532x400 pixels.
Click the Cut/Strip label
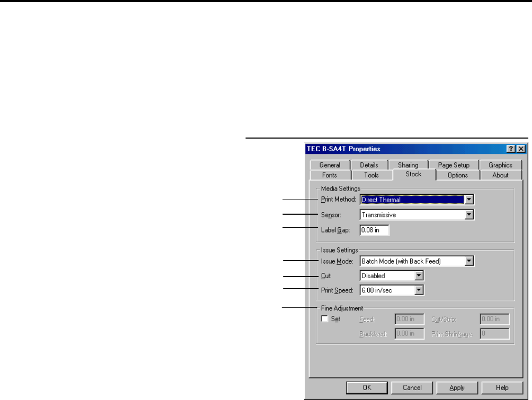(x=444, y=320)
